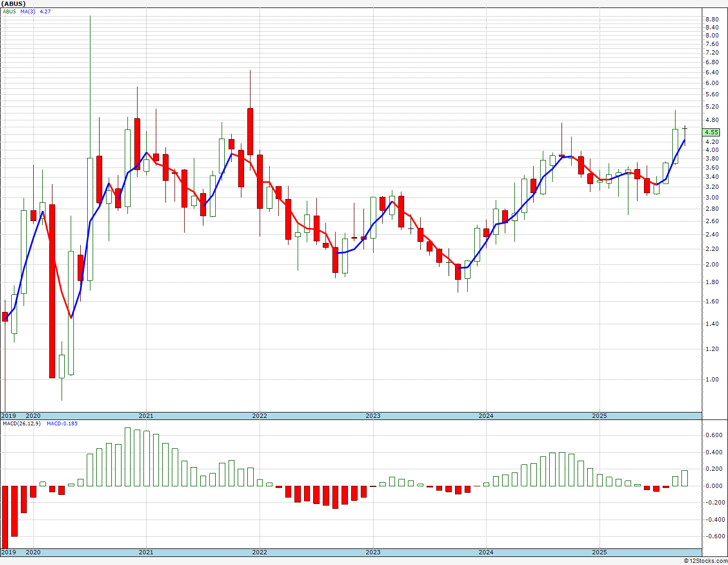Click the MACD:0.185 value label
Image resolution: width=728 pixels, height=565 pixels.
pyautogui.click(x=62, y=423)
